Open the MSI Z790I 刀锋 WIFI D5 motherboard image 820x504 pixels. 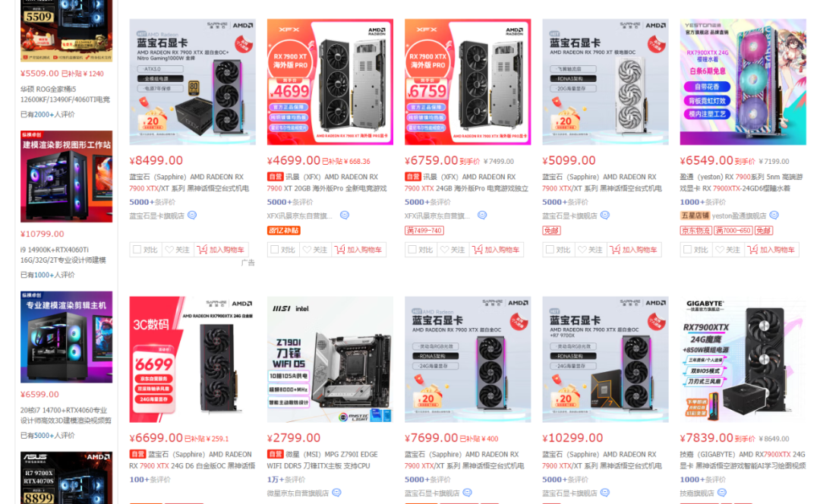pos(330,359)
